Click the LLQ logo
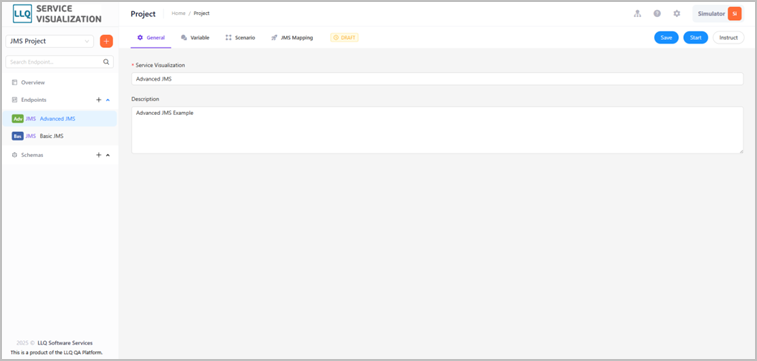The image size is (757, 361). (22, 14)
